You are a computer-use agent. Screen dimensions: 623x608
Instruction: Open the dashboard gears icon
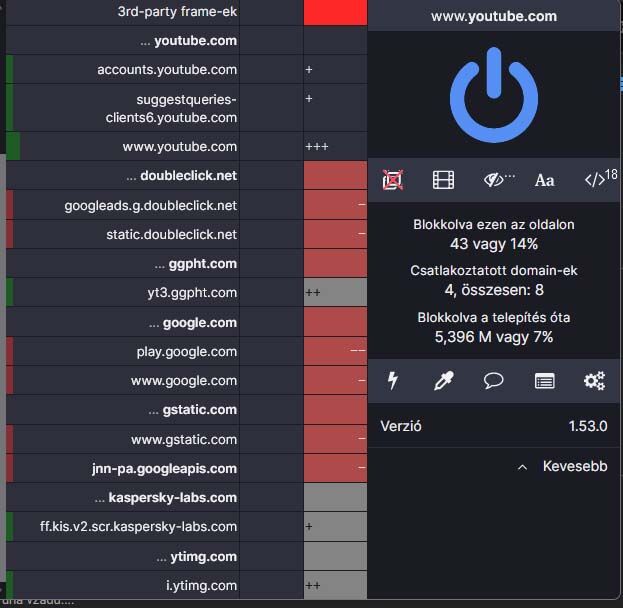coord(594,381)
